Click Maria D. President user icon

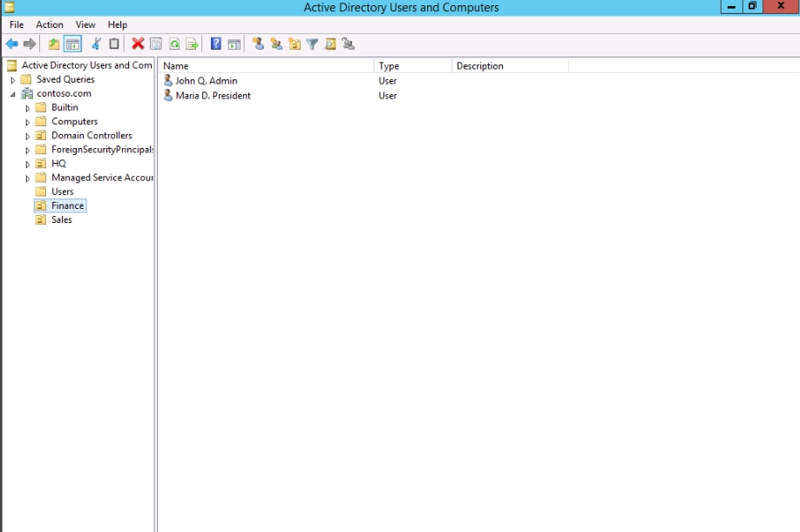(x=168, y=95)
